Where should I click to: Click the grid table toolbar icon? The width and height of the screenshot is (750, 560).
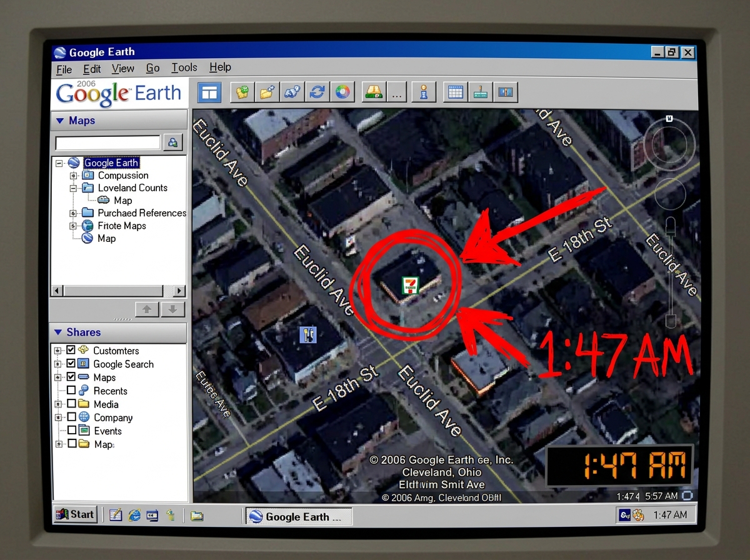(456, 92)
